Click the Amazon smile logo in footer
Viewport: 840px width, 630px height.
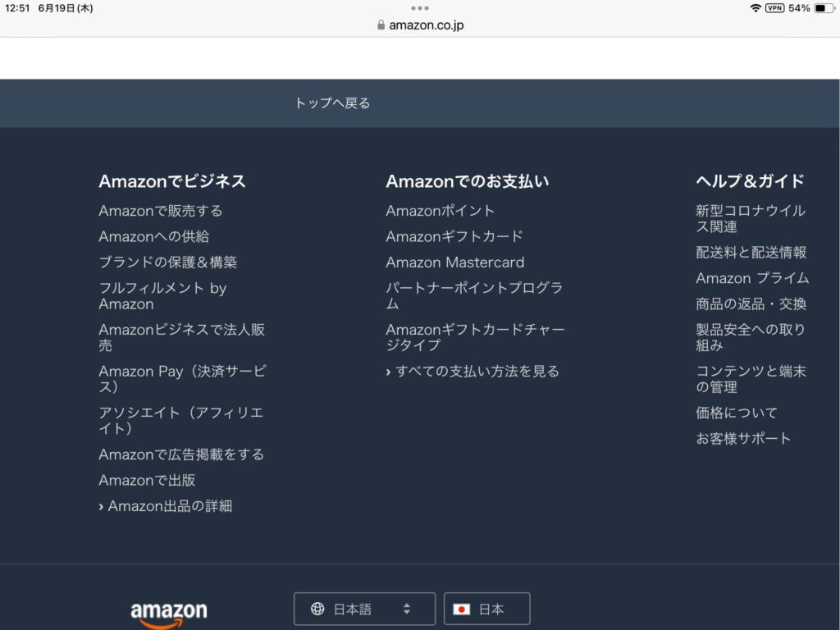(169, 614)
